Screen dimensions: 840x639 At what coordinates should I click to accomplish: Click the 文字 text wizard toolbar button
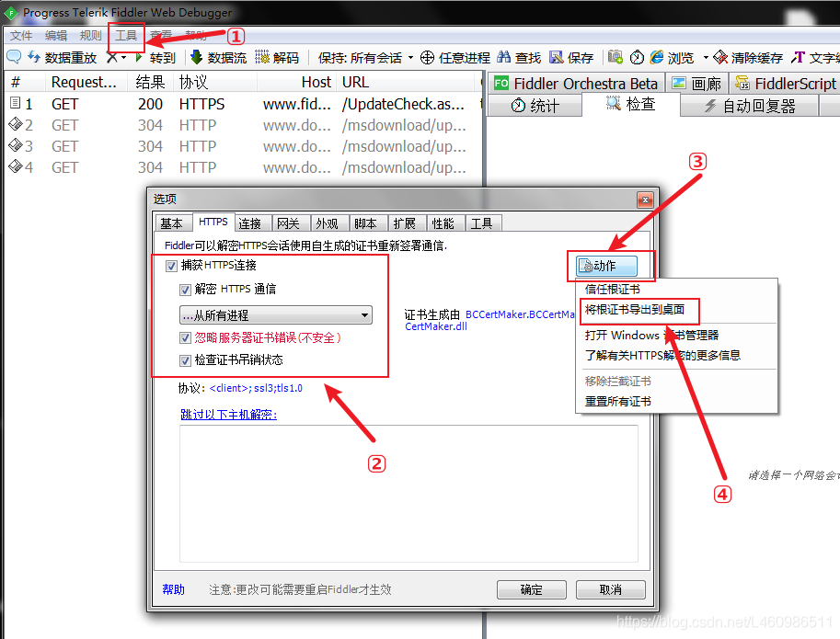click(814, 57)
